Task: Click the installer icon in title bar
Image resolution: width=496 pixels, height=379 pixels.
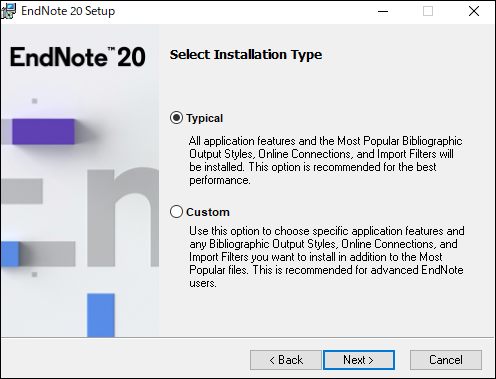Action: (8, 11)
